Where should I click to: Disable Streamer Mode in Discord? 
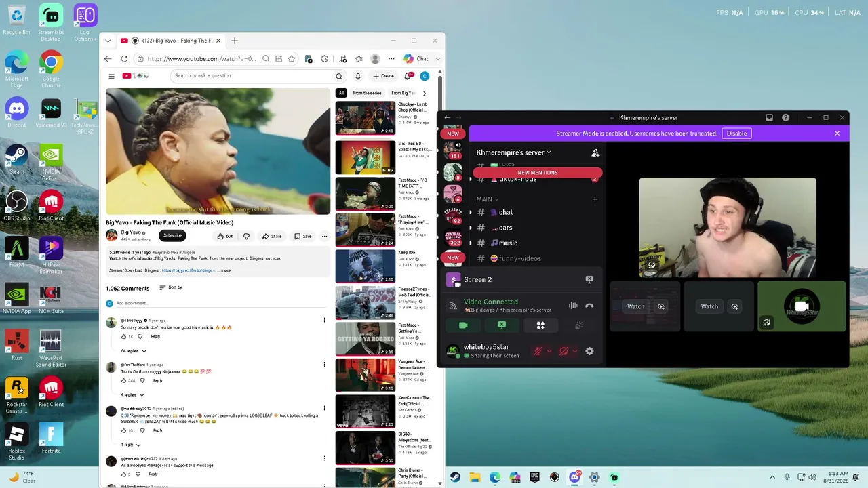click(x=736, y=134)
